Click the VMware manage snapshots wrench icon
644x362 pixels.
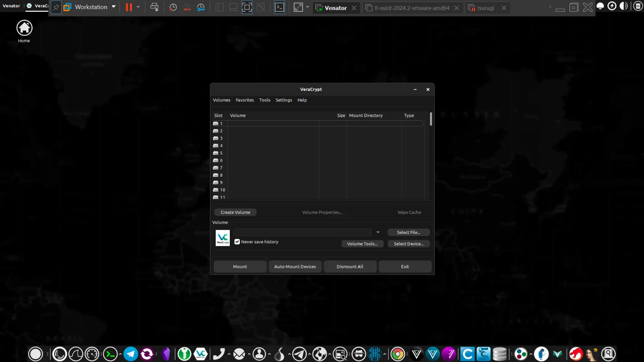coord(201,7)
